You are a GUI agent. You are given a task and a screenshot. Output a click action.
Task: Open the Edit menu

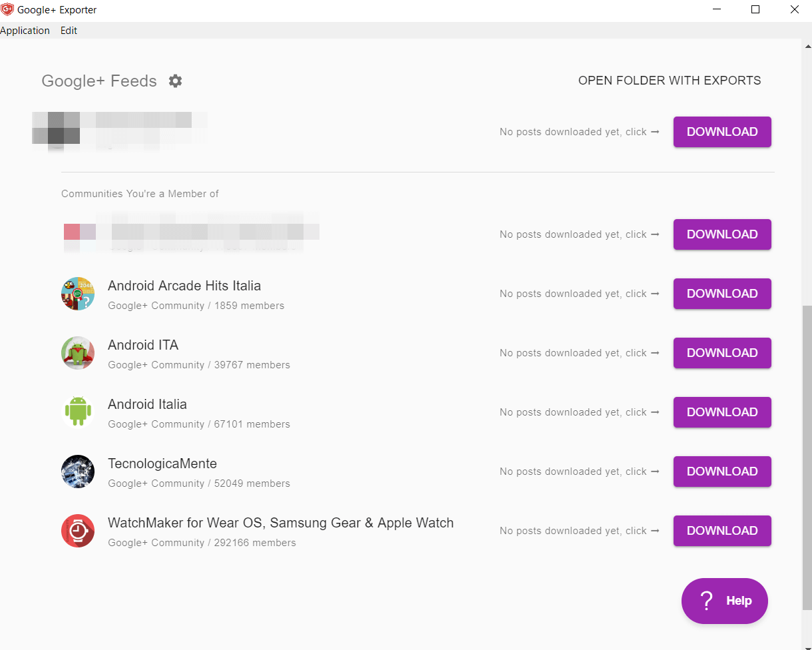point(69,31)
